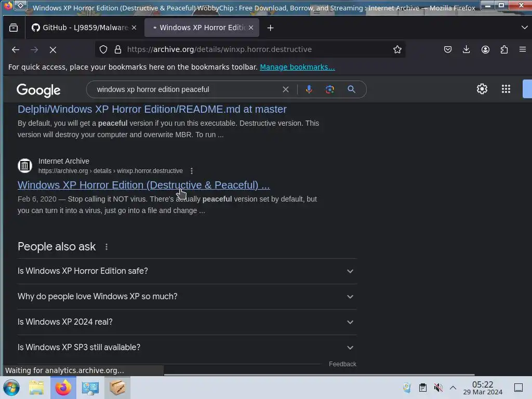
Task: Open the Start menu orb
Action: [x=11, y=388]
